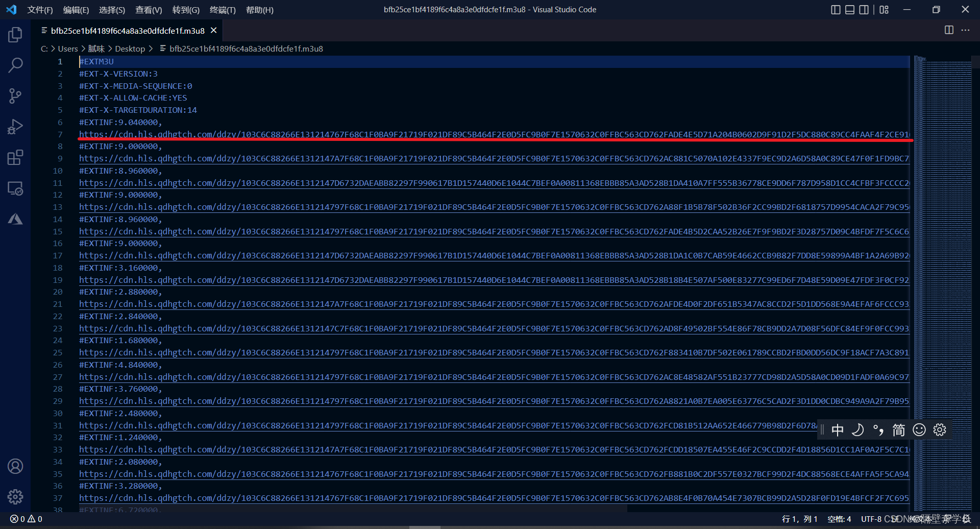Click the horizontal editor scrollbar
This screenshot has height=529, width=980.
pyautogui.click(x=352, y=509)
